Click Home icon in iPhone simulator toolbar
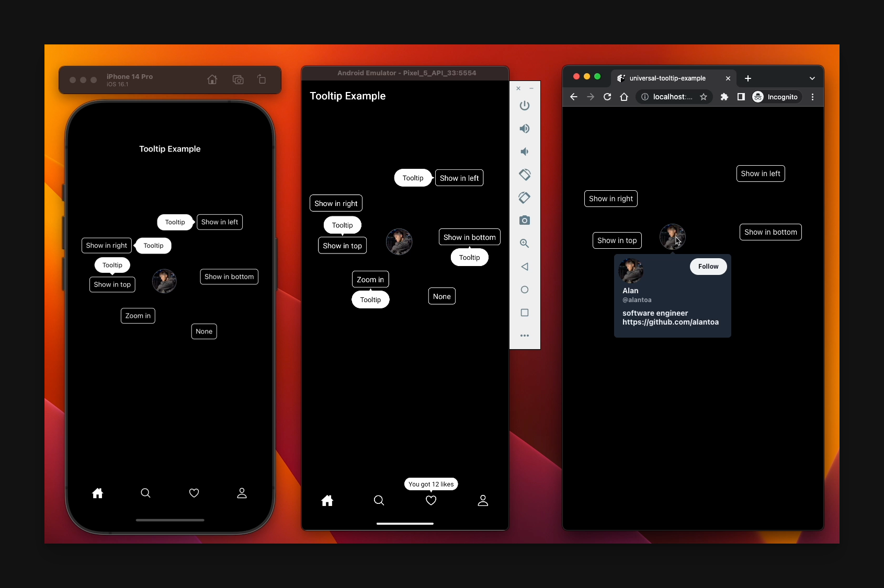The width and height of the screenshot is (884, 588). pyautogui.click(x=212, y=79)
